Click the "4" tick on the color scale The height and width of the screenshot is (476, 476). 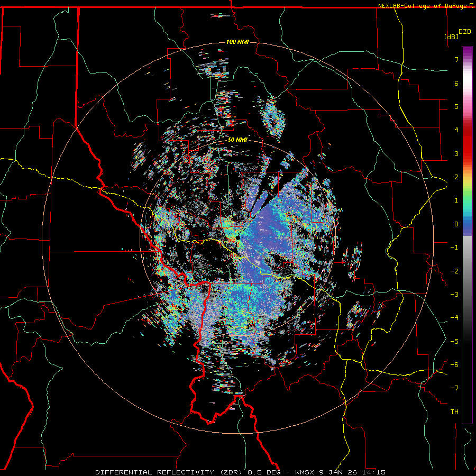pyautogui.click(x=456, y=130)
